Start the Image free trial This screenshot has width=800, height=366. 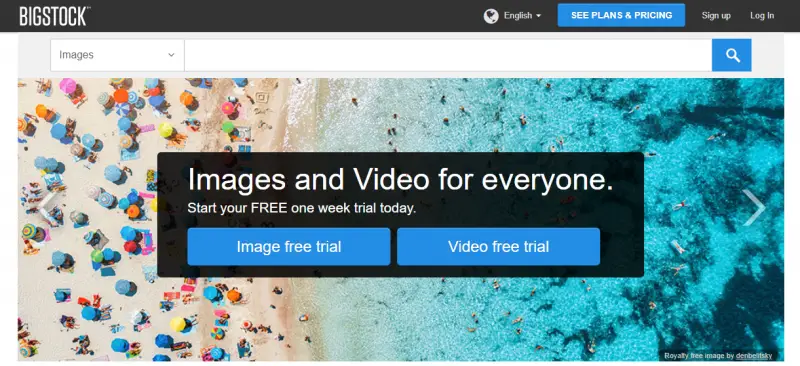coord(289,247)
